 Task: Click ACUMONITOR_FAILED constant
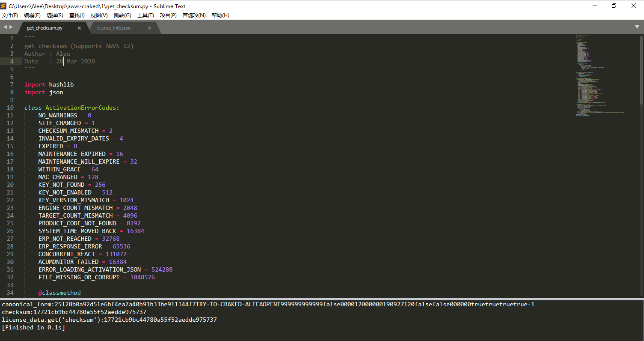(x=68, y=262)
